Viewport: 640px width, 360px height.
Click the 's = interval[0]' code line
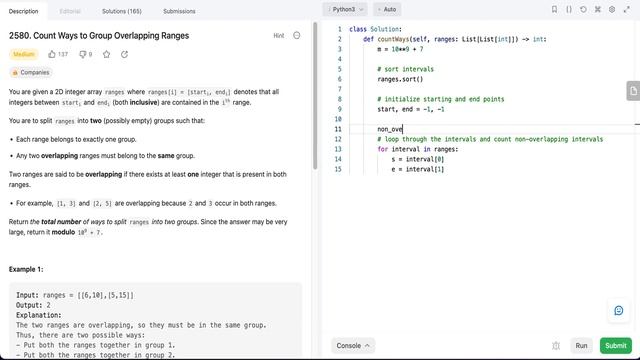(x=418, y=159)
